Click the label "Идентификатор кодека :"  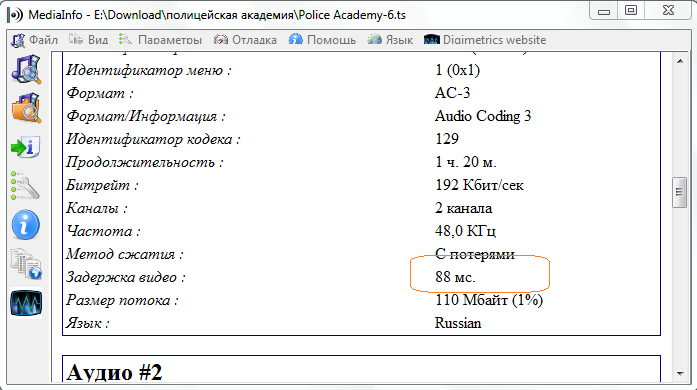153,140
